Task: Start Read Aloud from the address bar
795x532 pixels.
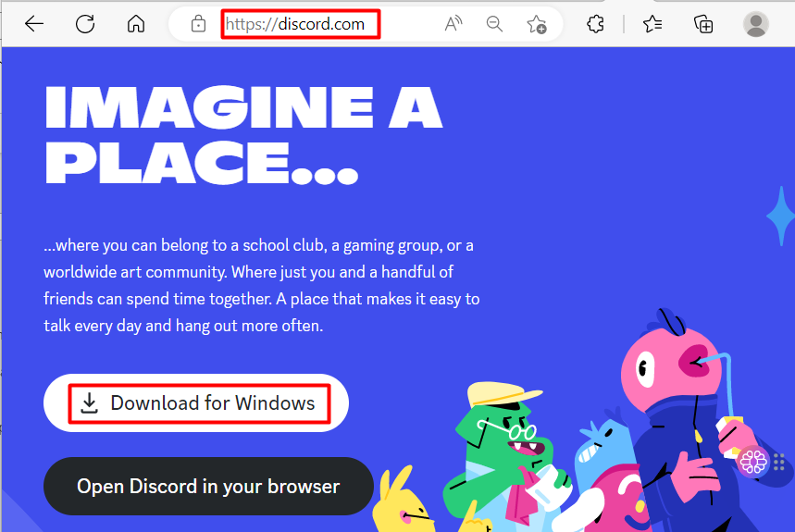Action: point(453,24)
